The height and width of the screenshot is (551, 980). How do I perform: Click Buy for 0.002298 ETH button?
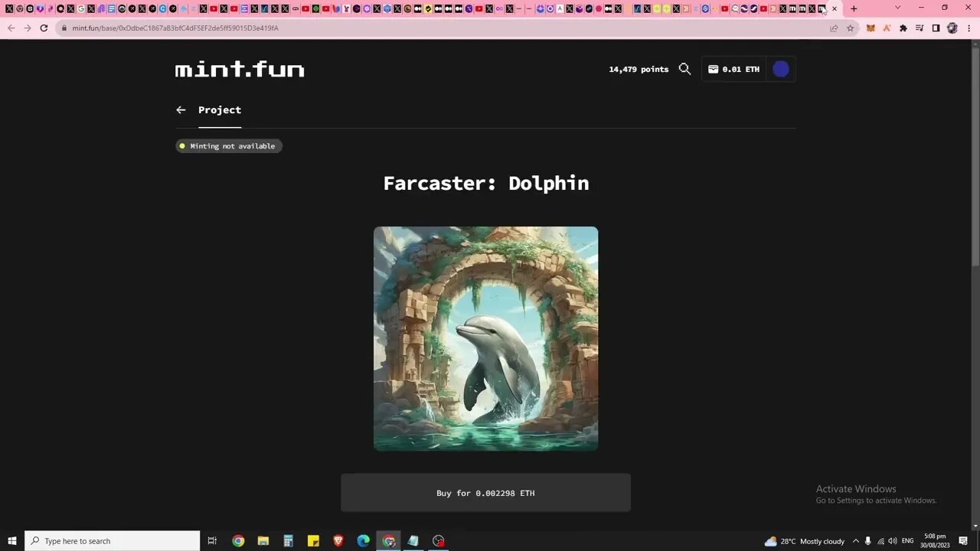tap(485, 493)
